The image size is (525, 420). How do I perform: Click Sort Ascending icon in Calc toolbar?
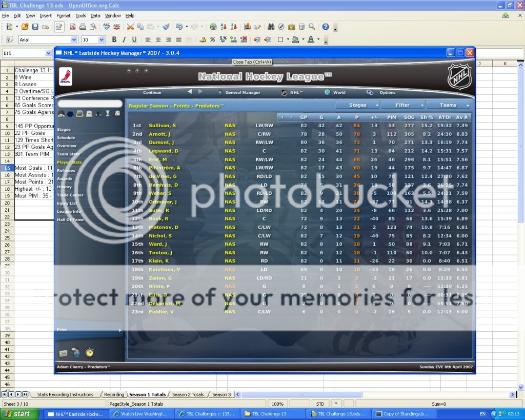pos(224,27)
